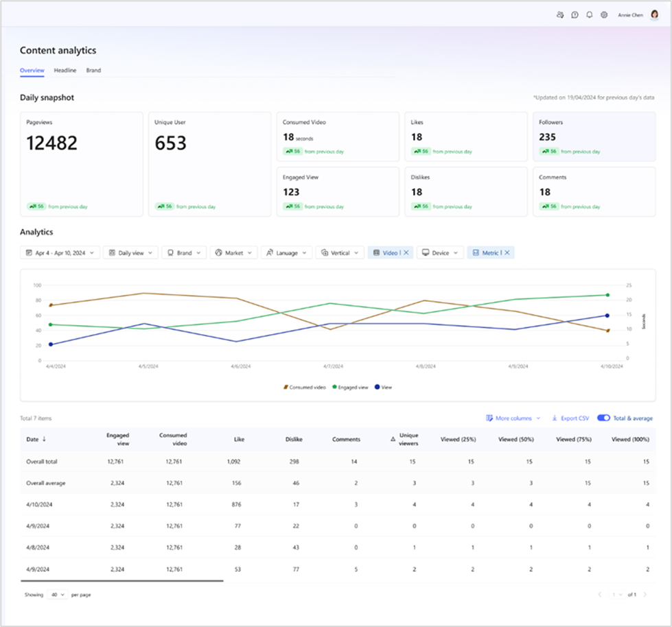Switch to the Headline tab
Viewport: 672px width, 627px height.
65,70
